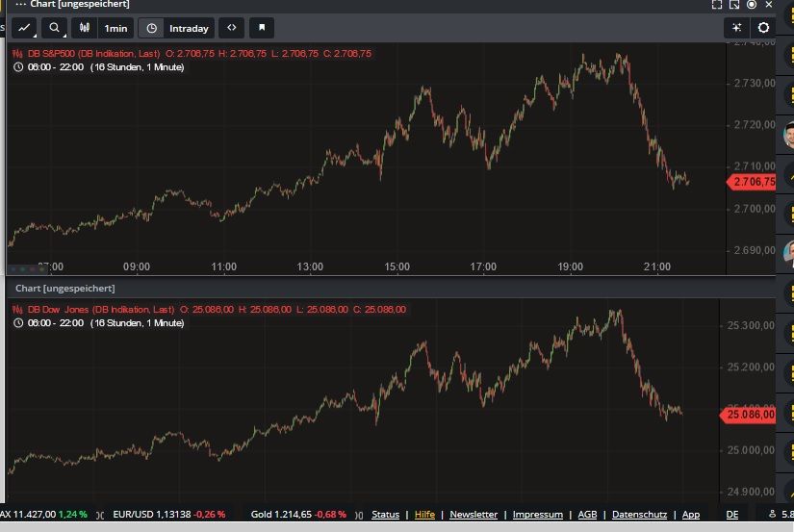
Task: Select the DB Dow Jones indicator legend
Action: 93,309
